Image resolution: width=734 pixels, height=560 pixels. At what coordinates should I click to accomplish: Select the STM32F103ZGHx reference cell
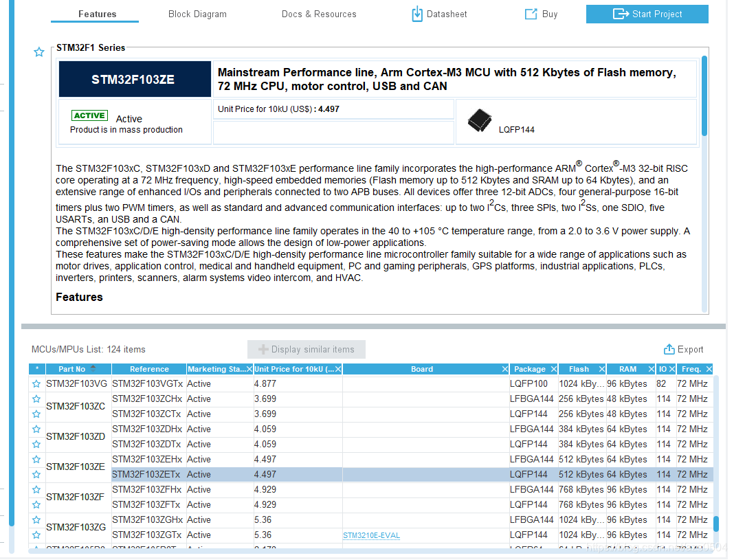tap(149, 519)
